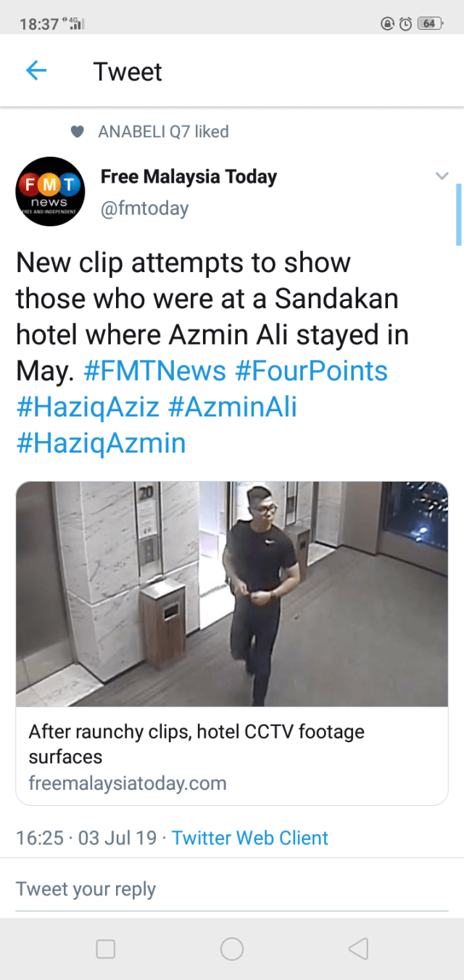Open the #AzminAli hashtag
This screenshot has height=980, width=464.
coord(232,407)
